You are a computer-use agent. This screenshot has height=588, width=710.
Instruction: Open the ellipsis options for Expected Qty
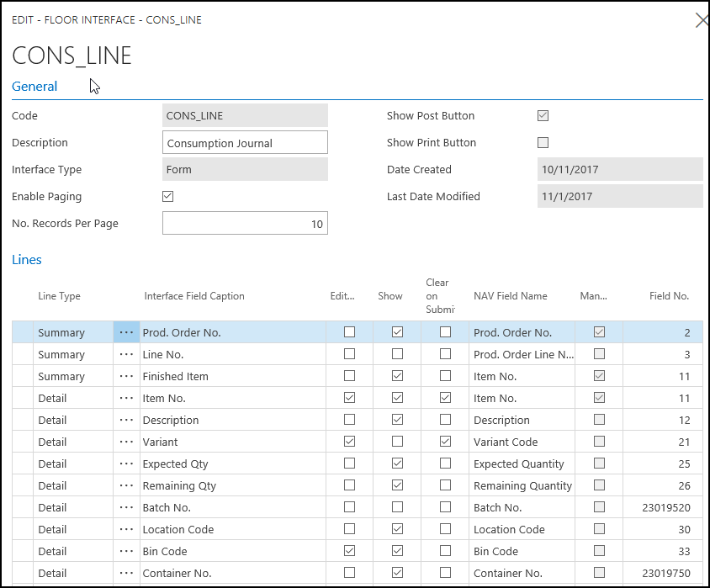pyautogui.click(x=126, y=464)
